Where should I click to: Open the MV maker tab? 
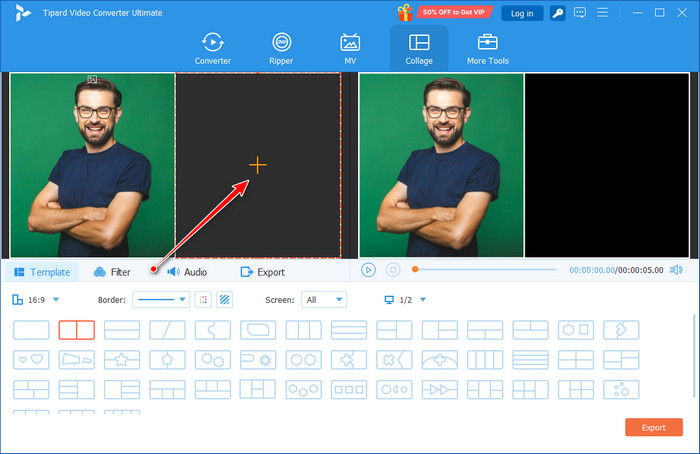click(x=350, y=49)
